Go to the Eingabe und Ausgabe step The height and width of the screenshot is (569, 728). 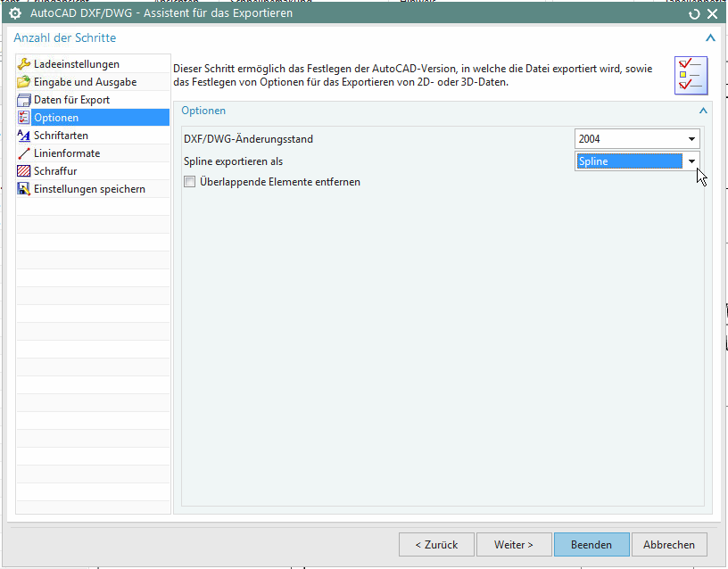coord(93,82)
